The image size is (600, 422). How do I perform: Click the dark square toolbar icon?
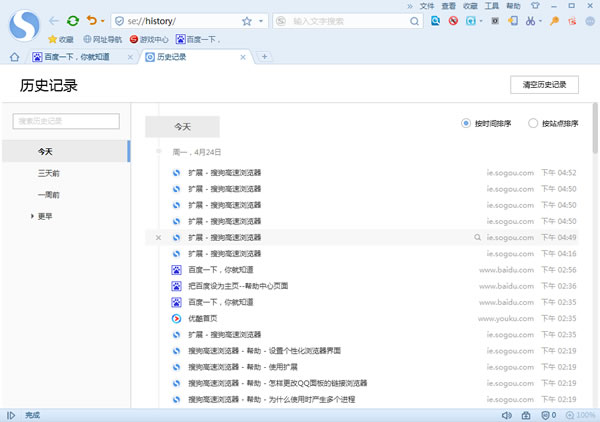[495, 21]
